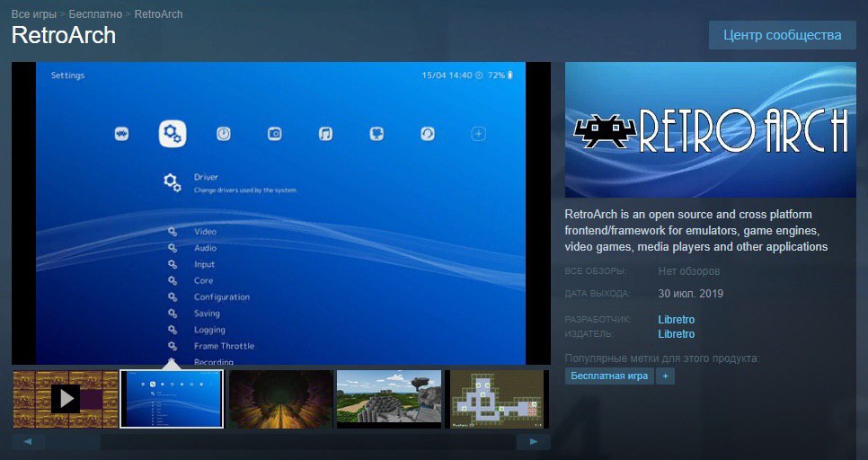Open the Audio settings entry
Viewport: 868px width, 460px height.
click(205, 248)
